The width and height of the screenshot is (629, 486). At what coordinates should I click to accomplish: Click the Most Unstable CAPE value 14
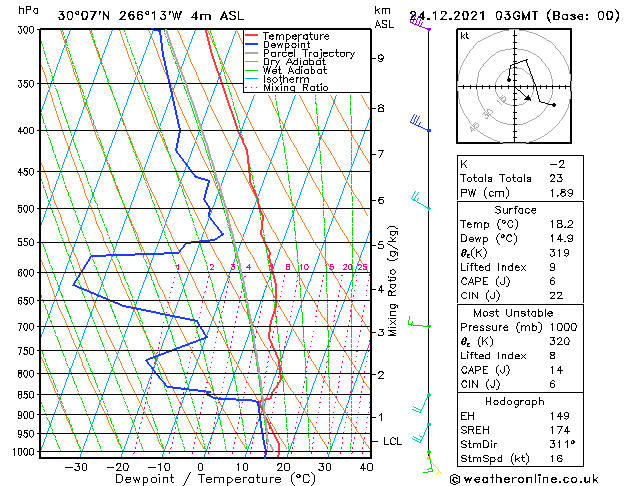coord(556,370)
